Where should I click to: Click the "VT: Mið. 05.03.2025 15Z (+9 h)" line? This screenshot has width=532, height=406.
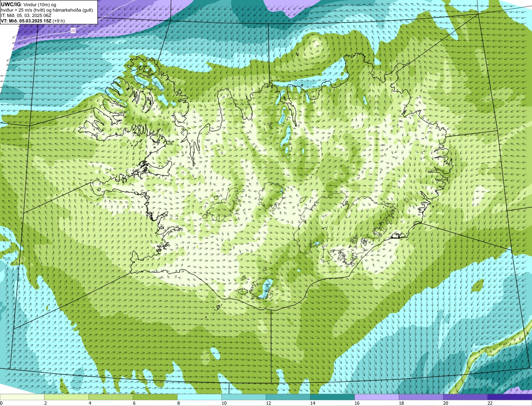pyautogui.click(x=33, y=21)
